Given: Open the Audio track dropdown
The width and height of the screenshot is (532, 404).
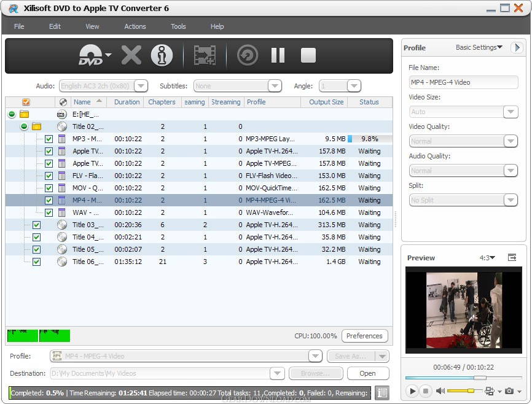Looking at the screenshot, I should [141, 86].
